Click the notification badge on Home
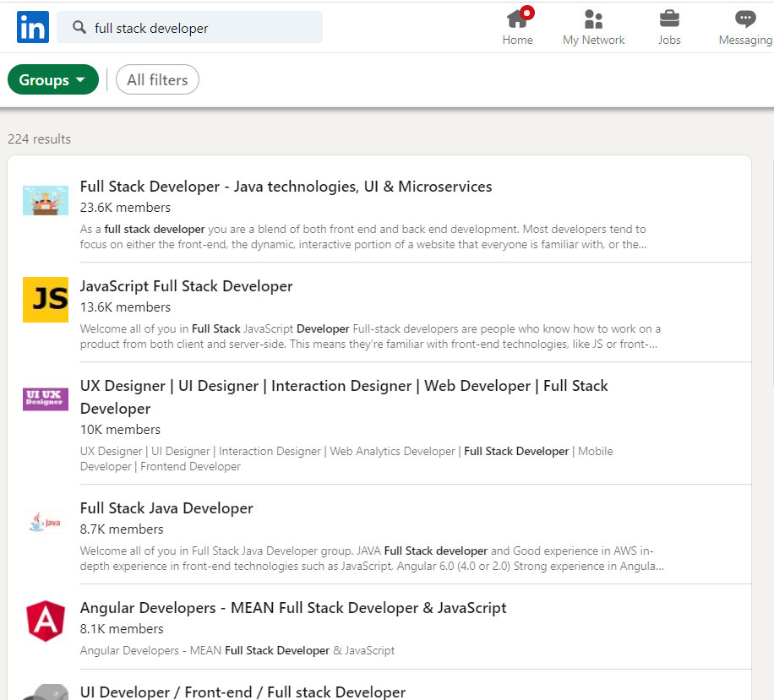 [527, 11]
